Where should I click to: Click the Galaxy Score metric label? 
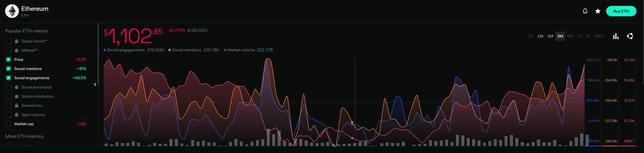pyautogui.click(x=34, y=41)
